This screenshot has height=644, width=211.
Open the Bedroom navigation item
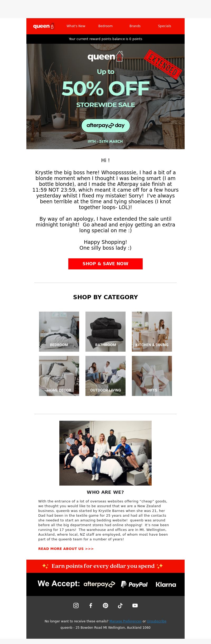[x=105, y=26]
